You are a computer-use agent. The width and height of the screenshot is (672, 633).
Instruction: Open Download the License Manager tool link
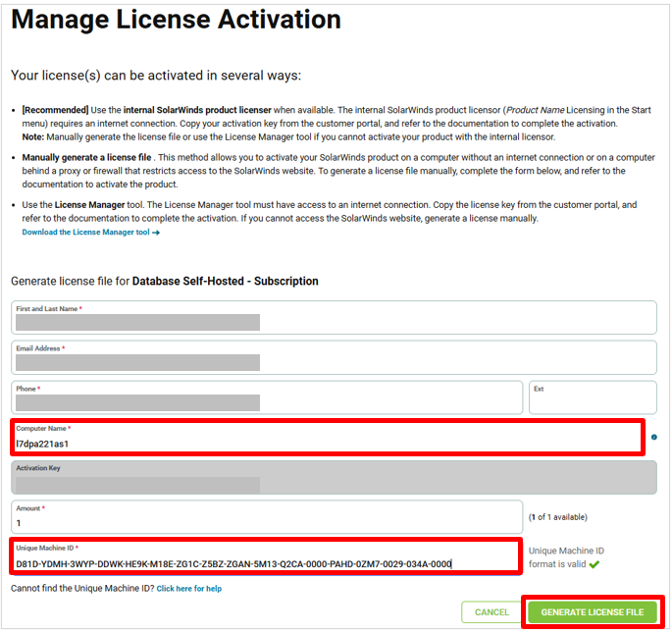coord(91,232)
